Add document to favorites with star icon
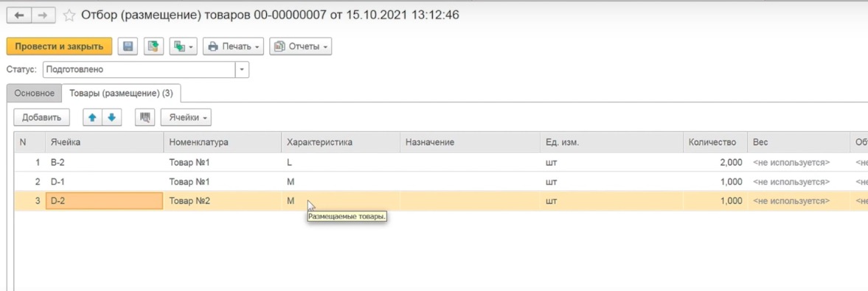 pos(69,15)
